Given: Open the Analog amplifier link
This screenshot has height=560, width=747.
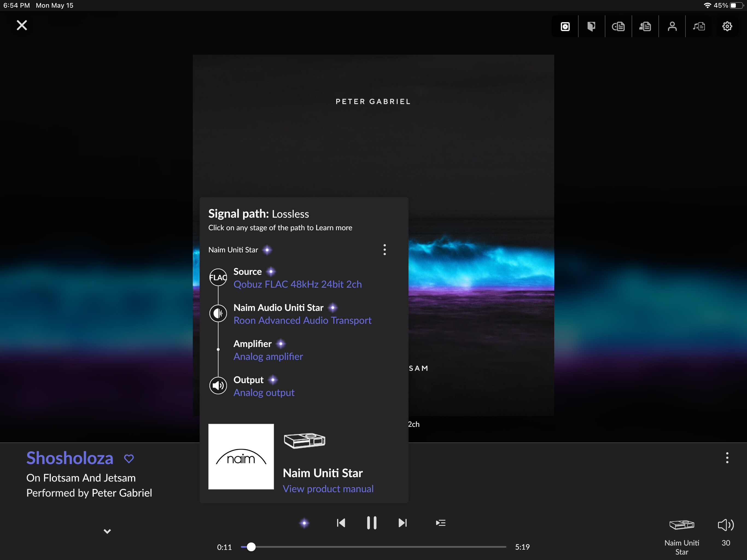Looking at the screenshot, I should tap(268, 357).
